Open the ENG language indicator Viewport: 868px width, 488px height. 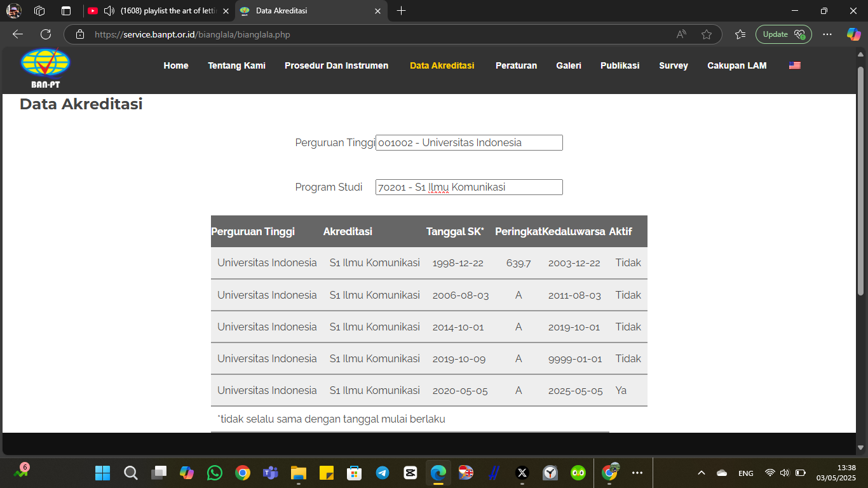coord(746,473)
